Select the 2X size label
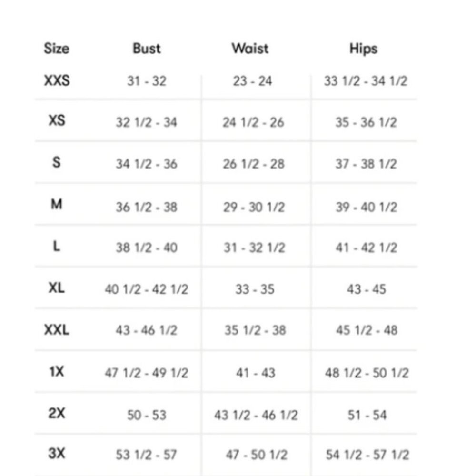476x476 pixels. [57, 413]
